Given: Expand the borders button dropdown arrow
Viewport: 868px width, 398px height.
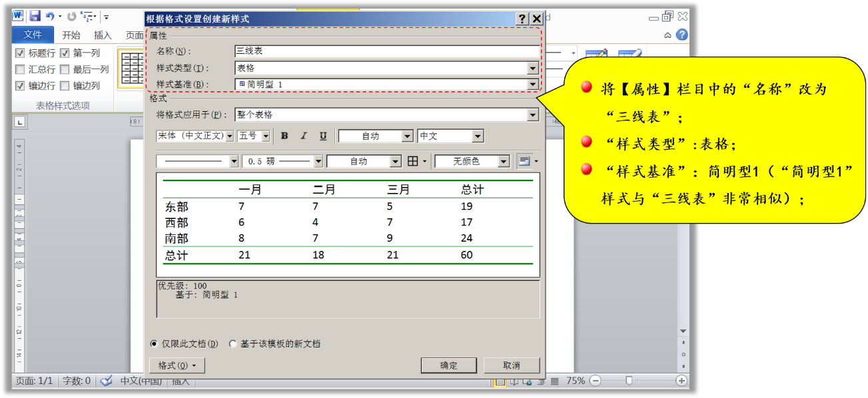Looking at the screenshot, I should (x=425, y=161).
